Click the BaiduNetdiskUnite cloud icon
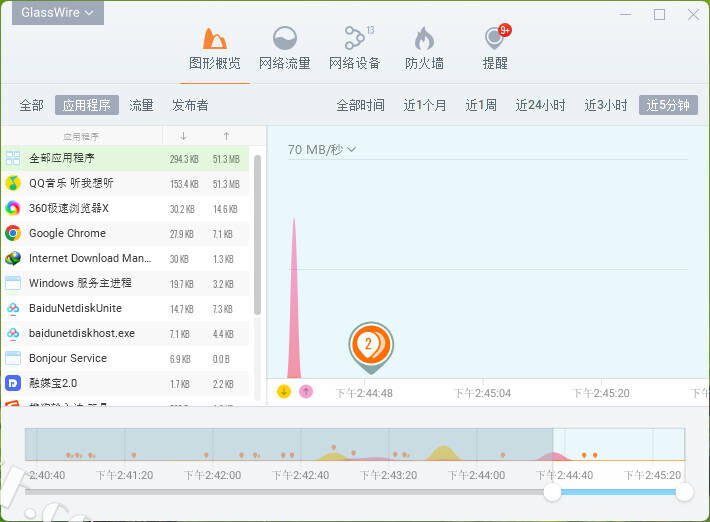 click(13, 308)
